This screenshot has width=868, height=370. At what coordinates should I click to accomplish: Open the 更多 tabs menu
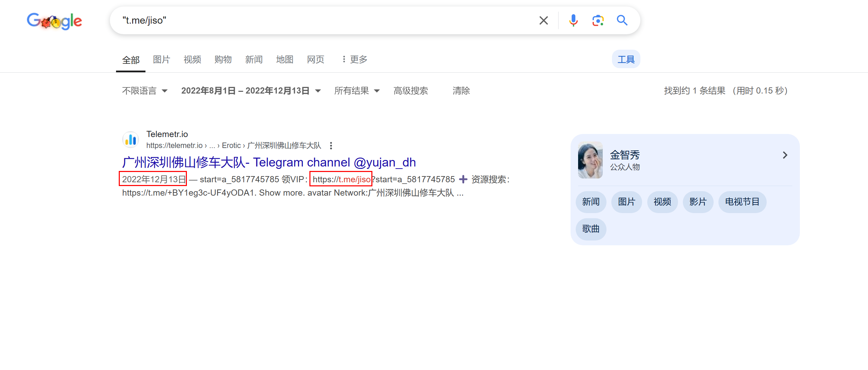point(355,60)
